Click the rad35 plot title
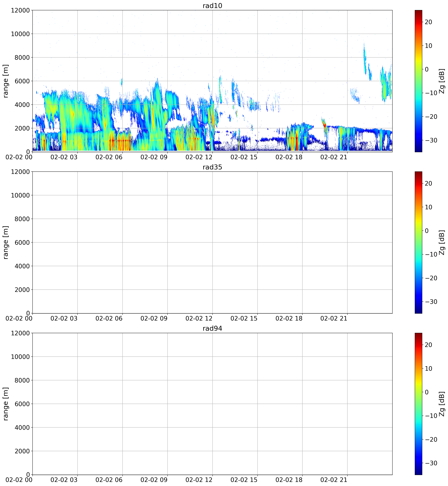448x486 pixels. pyautogui.click(x=212, y=167)
